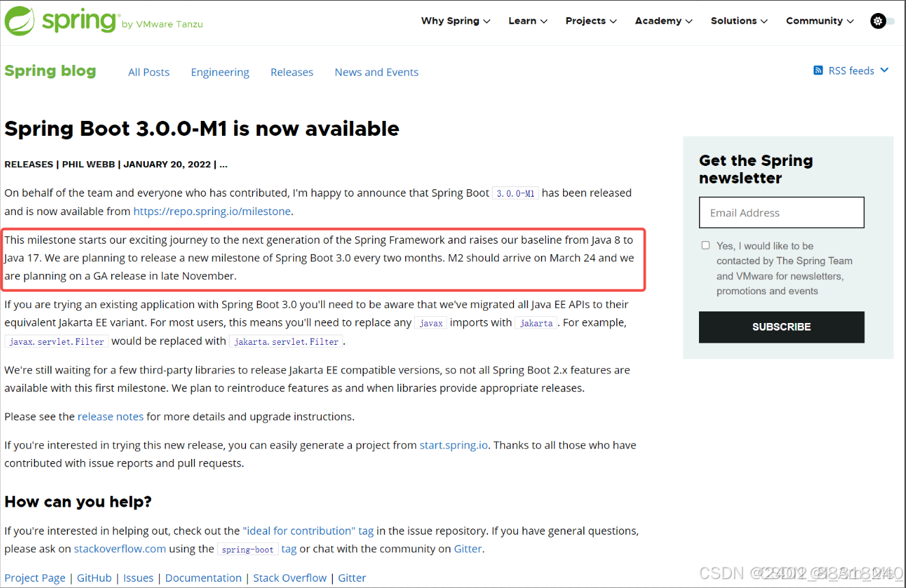Open the Issues footer link
Screen dimensions: 906x588
(x=139, y=578)
